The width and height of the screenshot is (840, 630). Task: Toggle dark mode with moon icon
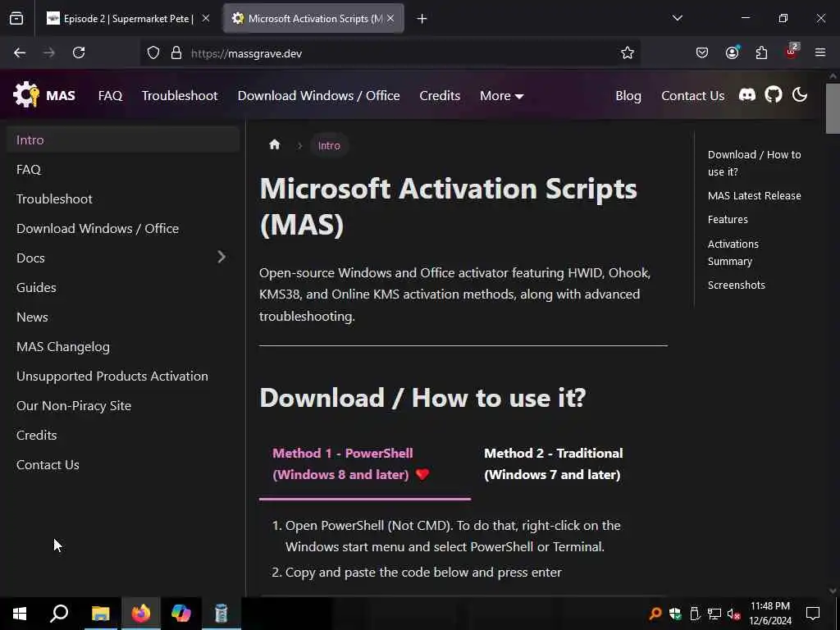pyautogui.click(x=799, y=95)
